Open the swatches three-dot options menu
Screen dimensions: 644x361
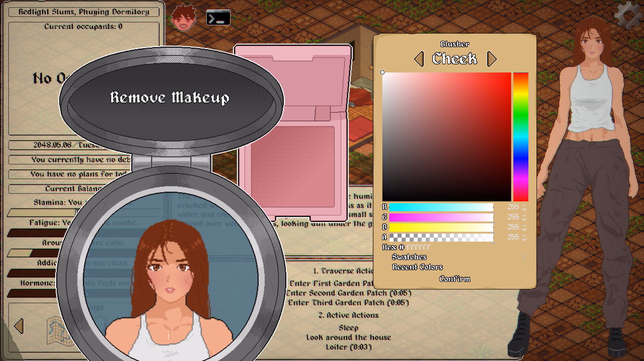click(x=524, y=257)
